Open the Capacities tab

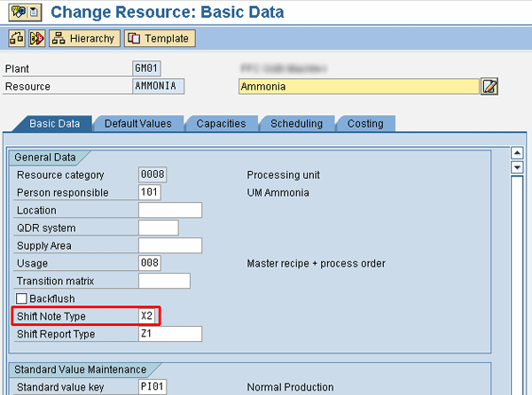tap(221, 124)
